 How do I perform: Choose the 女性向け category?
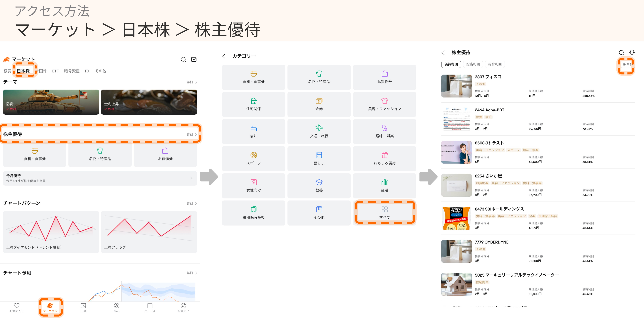tap(254, 186)
